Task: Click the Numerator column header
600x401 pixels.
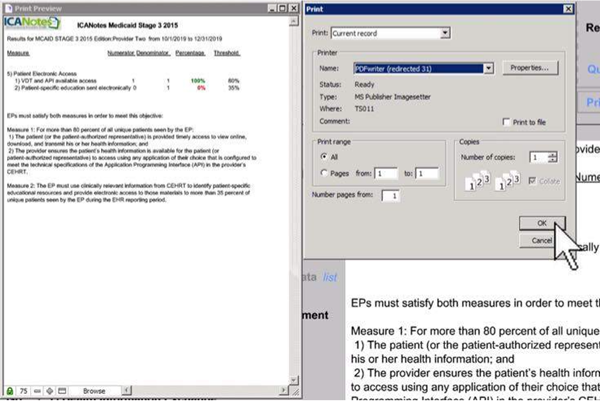Action: (121, 53)
